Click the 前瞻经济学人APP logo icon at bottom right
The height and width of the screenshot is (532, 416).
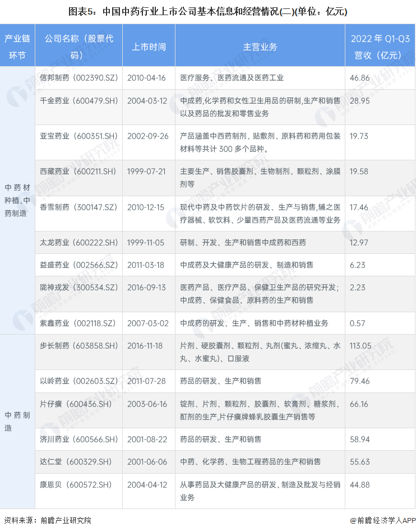tap(354, 521)
